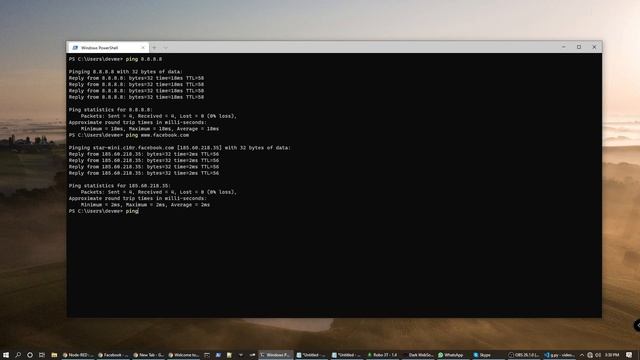Switch to OBS 26.1.0 in taskbar
The image size is (640, 360).
pos(524,355)
